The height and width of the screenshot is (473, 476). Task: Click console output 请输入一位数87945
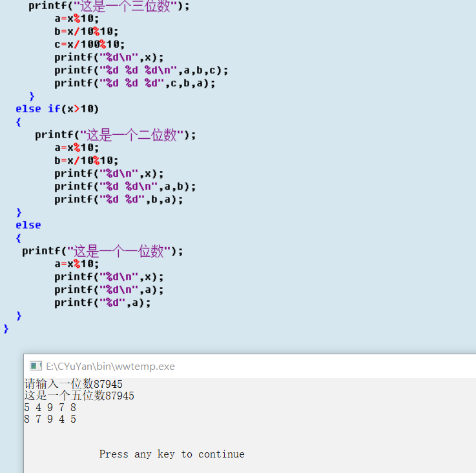point(74,384)
